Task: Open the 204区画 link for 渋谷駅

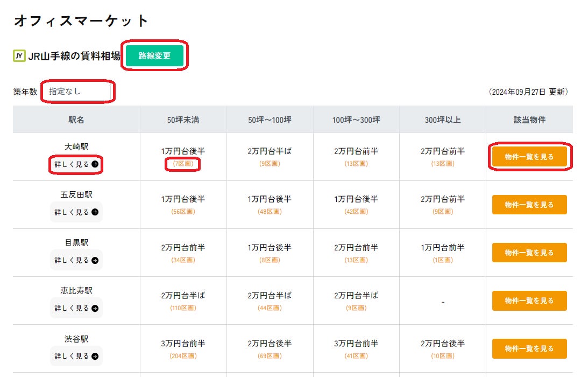Action: pos(183,356)
